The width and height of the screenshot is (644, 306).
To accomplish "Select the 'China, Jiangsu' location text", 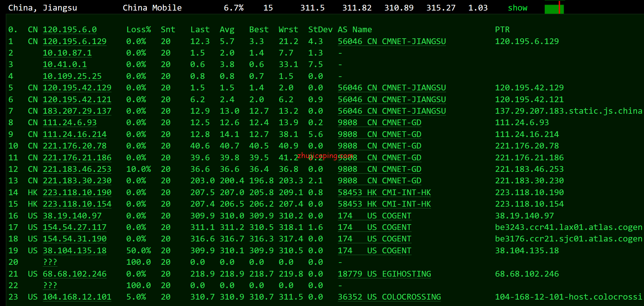I will (42, 8).
